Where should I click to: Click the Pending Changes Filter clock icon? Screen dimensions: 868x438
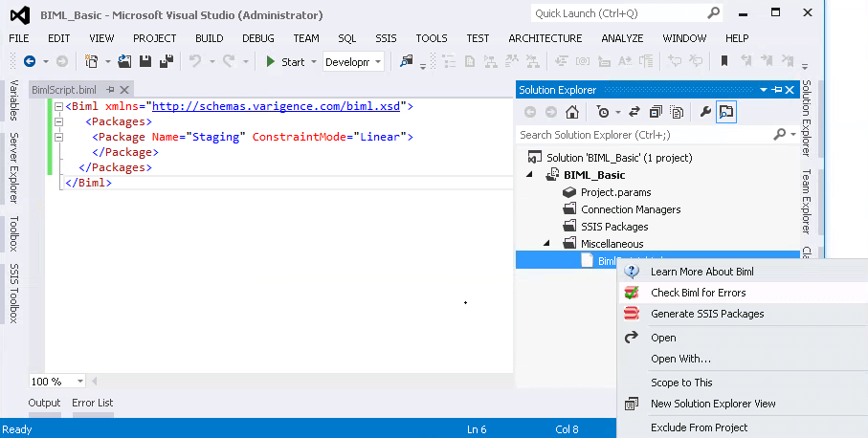tap(603, 112)
